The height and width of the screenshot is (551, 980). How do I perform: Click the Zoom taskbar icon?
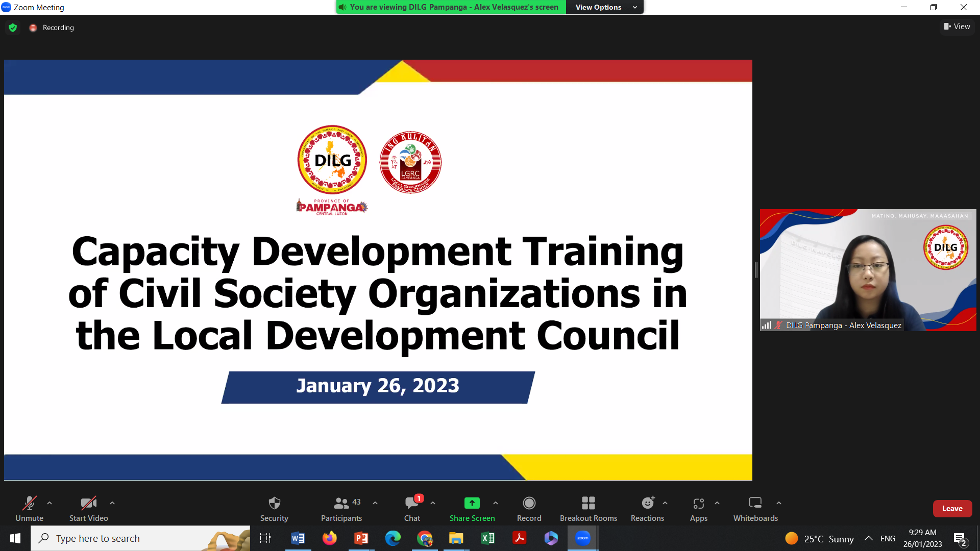coord(582,538)
